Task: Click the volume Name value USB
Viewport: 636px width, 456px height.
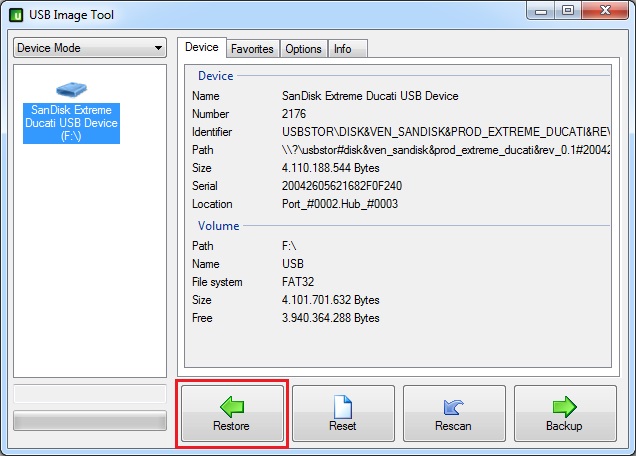Action: click(293, 264)
